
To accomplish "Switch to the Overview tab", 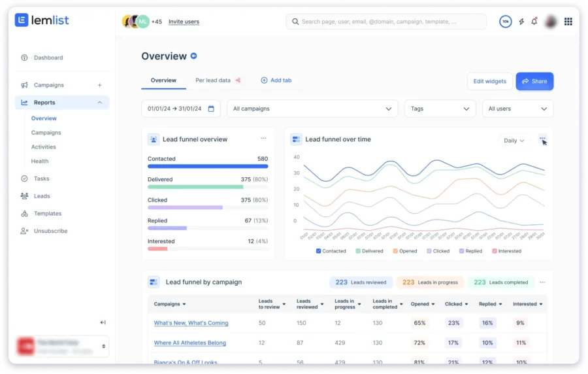I will pos(163,80).
